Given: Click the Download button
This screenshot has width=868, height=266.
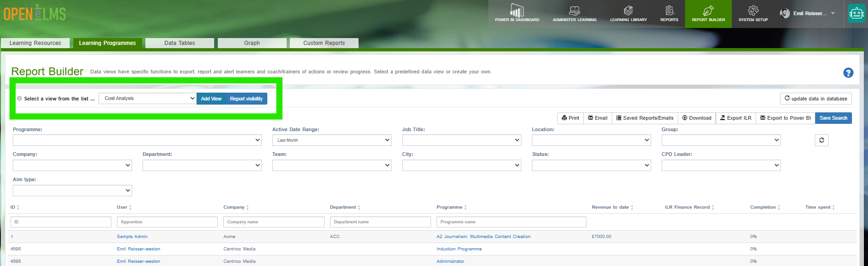Looking at the screenshot, I should (x=697, y=118).
